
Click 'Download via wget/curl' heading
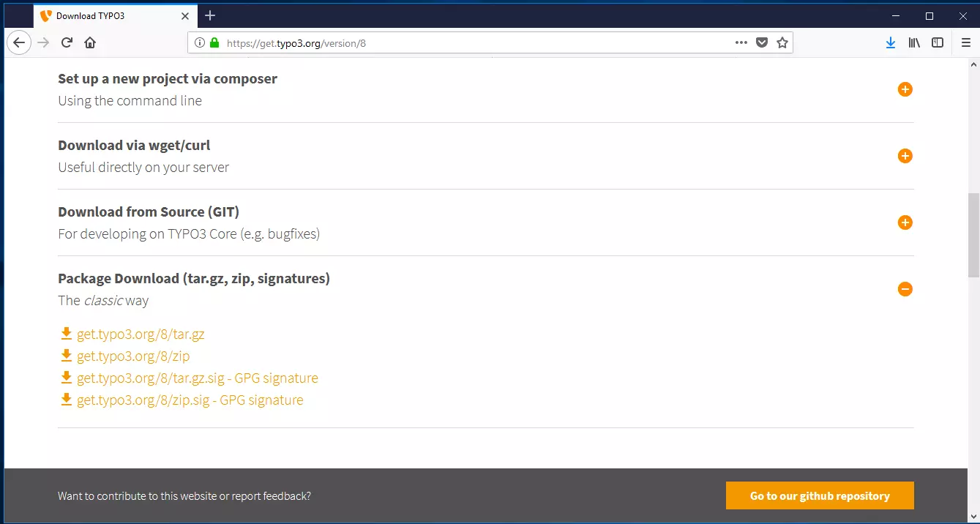pyautogui.click(x=134, y=145)
